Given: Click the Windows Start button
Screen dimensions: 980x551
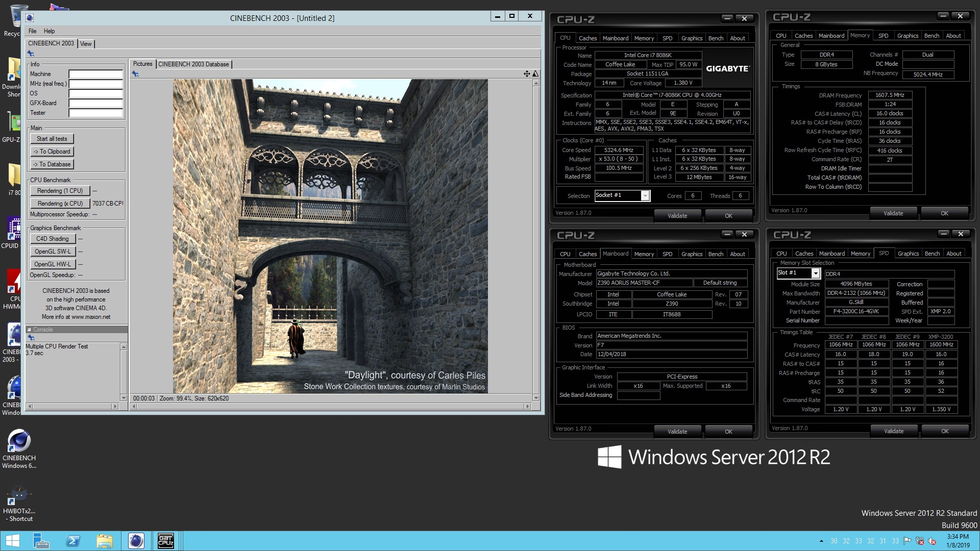Looking at the screenshot, I should 12,541.
